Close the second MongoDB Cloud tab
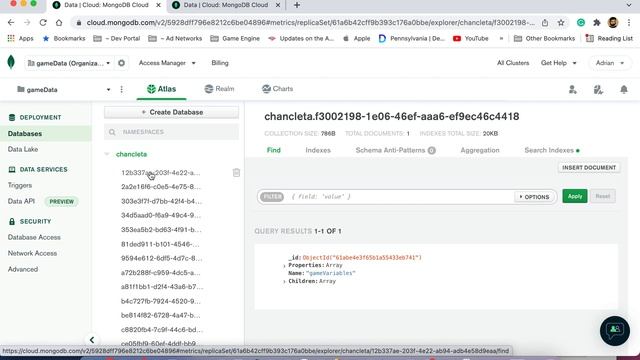Image resolution: width=640 pixels, height=360 pixels. [278, 5]
